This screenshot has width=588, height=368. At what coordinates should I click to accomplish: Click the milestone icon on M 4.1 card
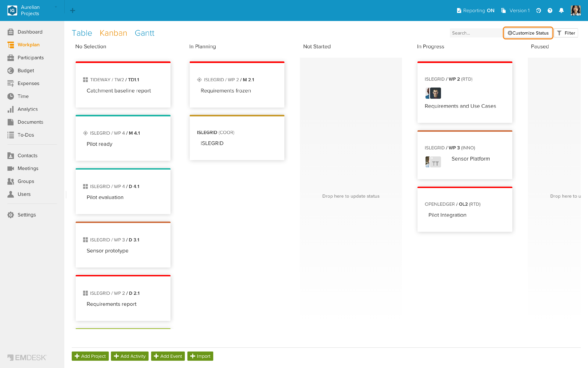coord(85,133)
